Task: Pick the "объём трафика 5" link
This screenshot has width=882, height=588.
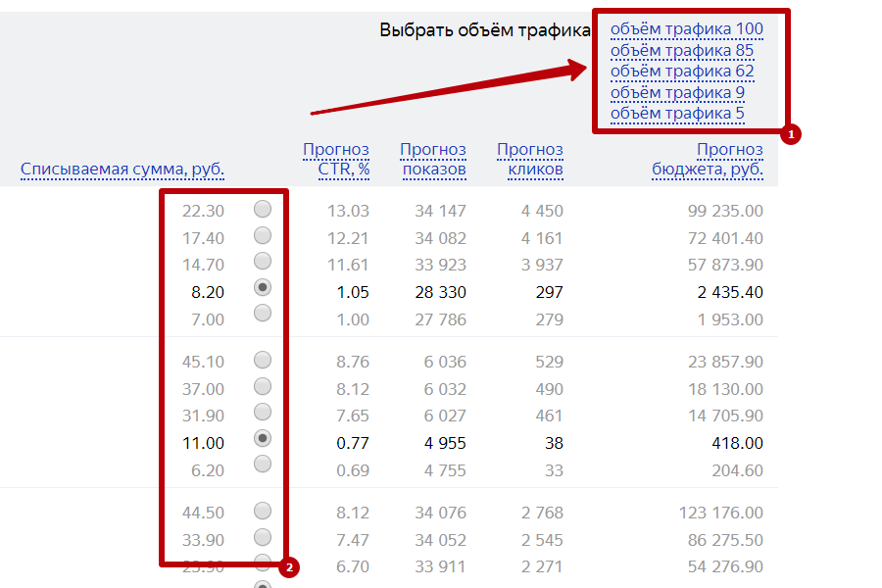Action: click(677, 115)
